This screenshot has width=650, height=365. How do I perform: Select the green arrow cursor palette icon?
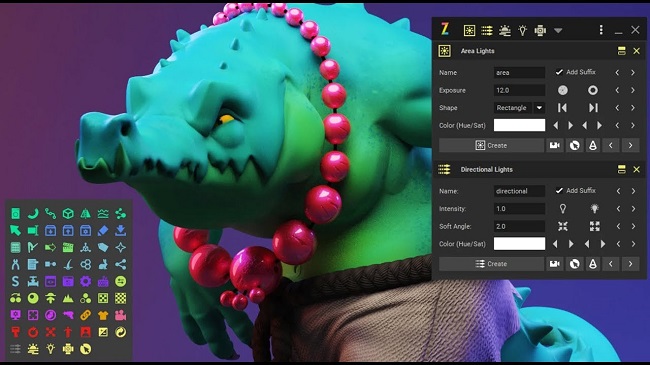pyautogui.click(x=15, y=231)
